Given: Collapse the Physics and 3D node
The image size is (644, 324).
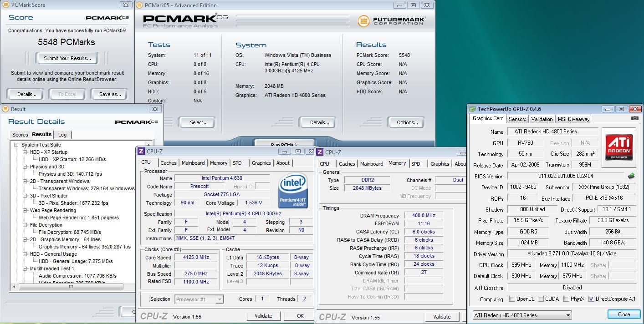Looking at the screenshot, I should 25,167.
